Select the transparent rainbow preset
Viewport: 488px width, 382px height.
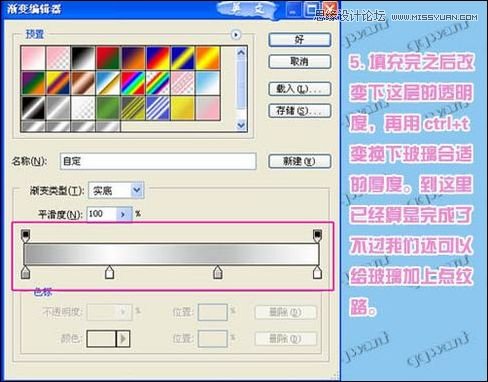pos(158,83)
